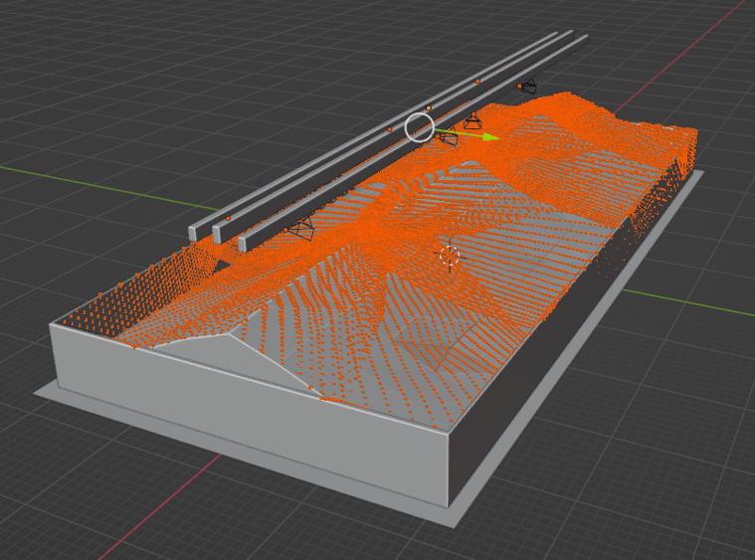755x560 pixels.
Task: Select the camera beside the green arrow base
Action: pos(448,137)
